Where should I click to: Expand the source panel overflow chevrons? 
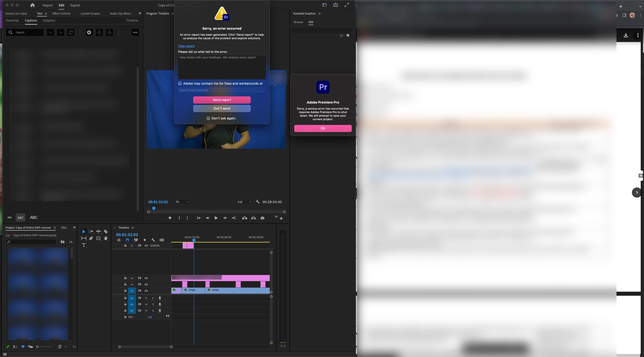tap(140, 13)
